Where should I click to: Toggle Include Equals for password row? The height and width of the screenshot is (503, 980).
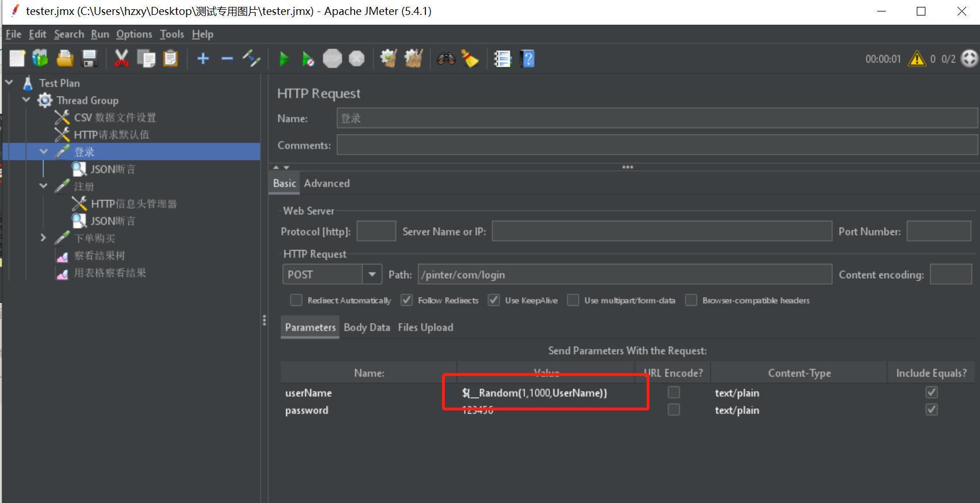coord(932,409)
